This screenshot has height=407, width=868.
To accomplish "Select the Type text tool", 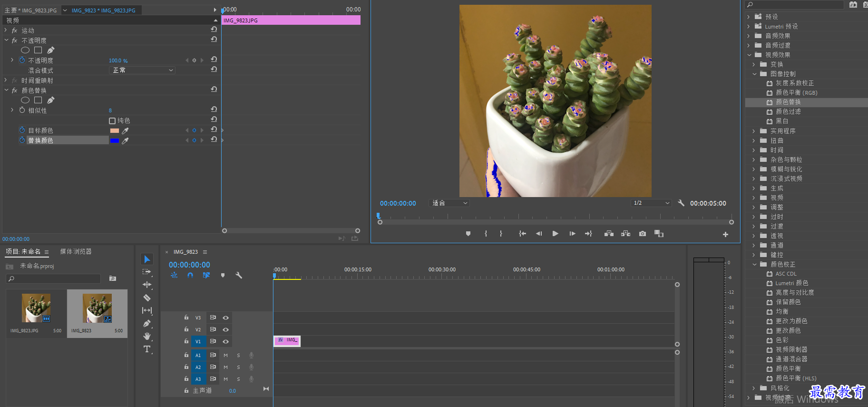I will click(147, 349).
